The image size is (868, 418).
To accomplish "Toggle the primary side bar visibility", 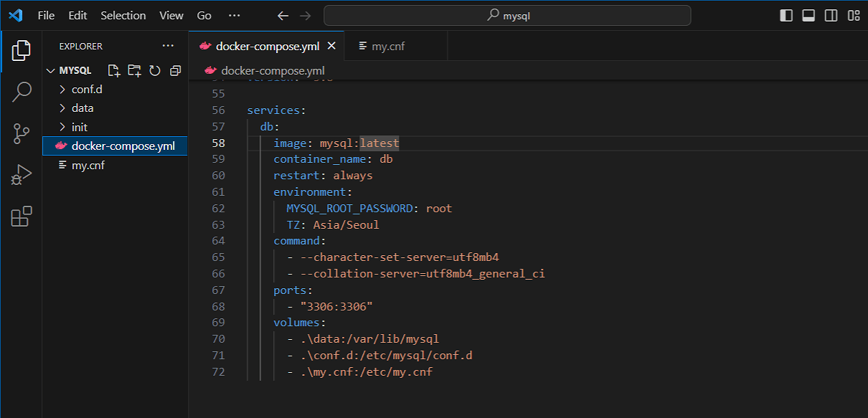I will click(786, 15).
